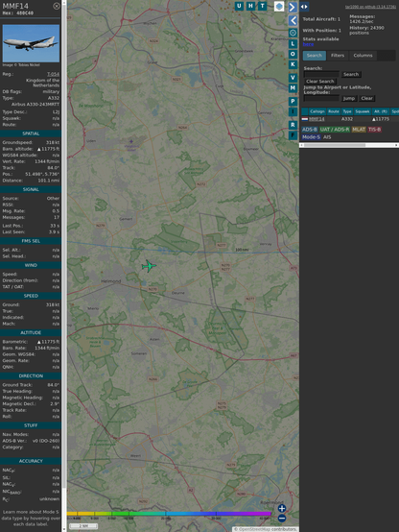399x532 pixels.
Task: Click the T button on map toolbar
Action: pos(262,6)
